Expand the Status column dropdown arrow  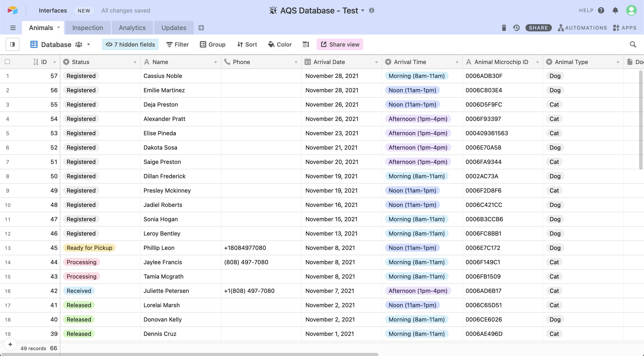pos(135,62)
